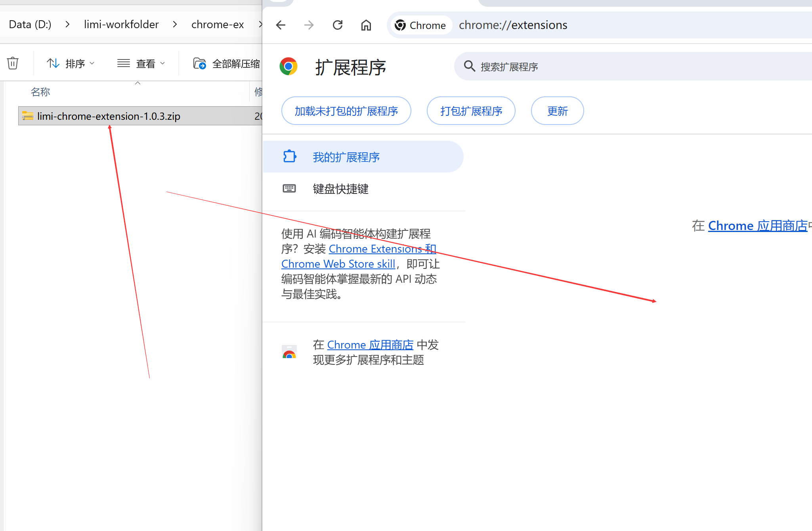Click chrome-ex breadcrumb

click(x=218, y=24)
